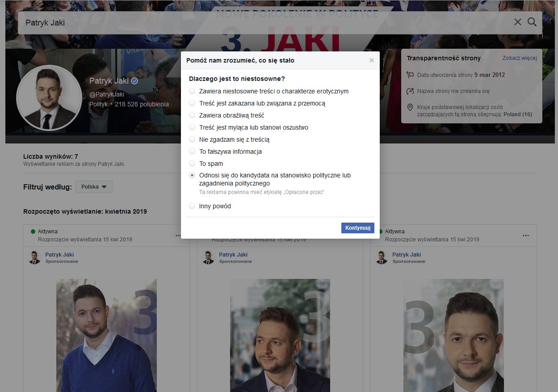
Task: Click the 'Patryk Jaki' name on the blue-sweater ad
Action: pyautogui.click(x=59, y=255)
